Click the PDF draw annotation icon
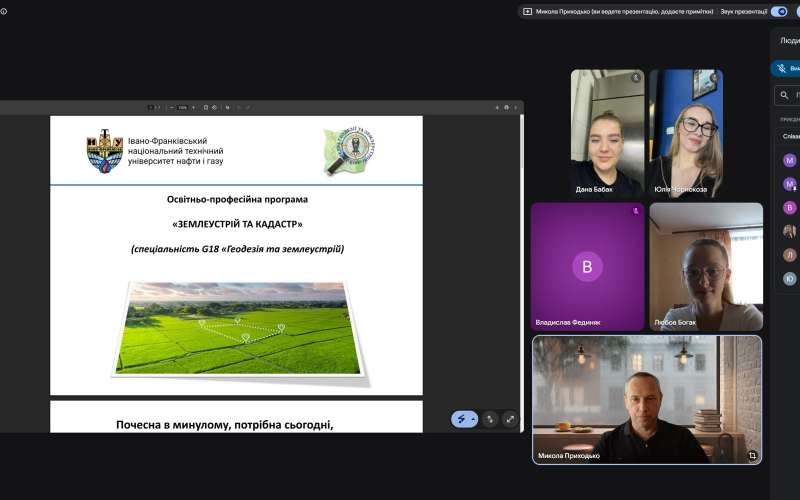 tap(228, 107)
